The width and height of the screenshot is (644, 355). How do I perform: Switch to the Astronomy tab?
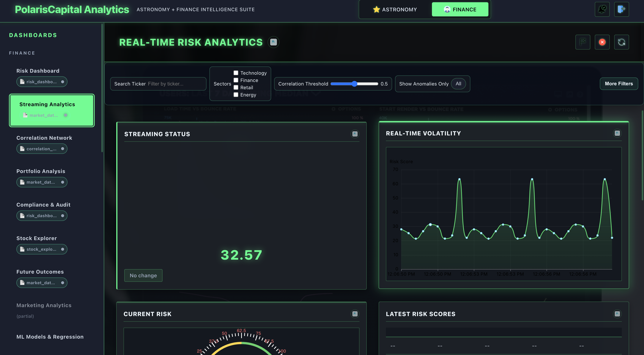click(x=395, y=9)
